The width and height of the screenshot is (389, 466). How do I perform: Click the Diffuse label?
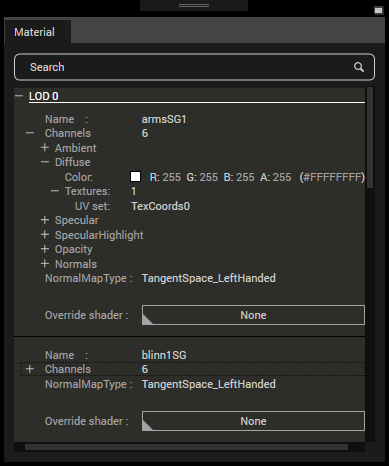click(x=73, y=162)
